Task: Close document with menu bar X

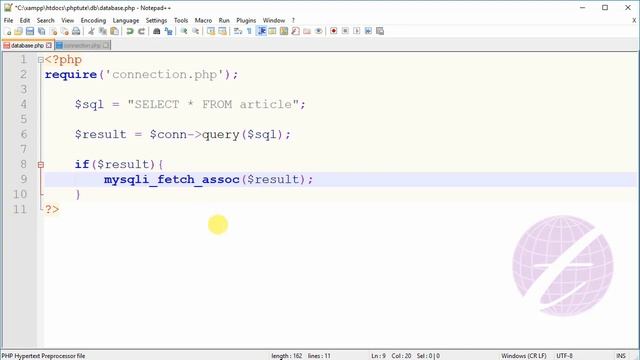Action: [634, 20]
